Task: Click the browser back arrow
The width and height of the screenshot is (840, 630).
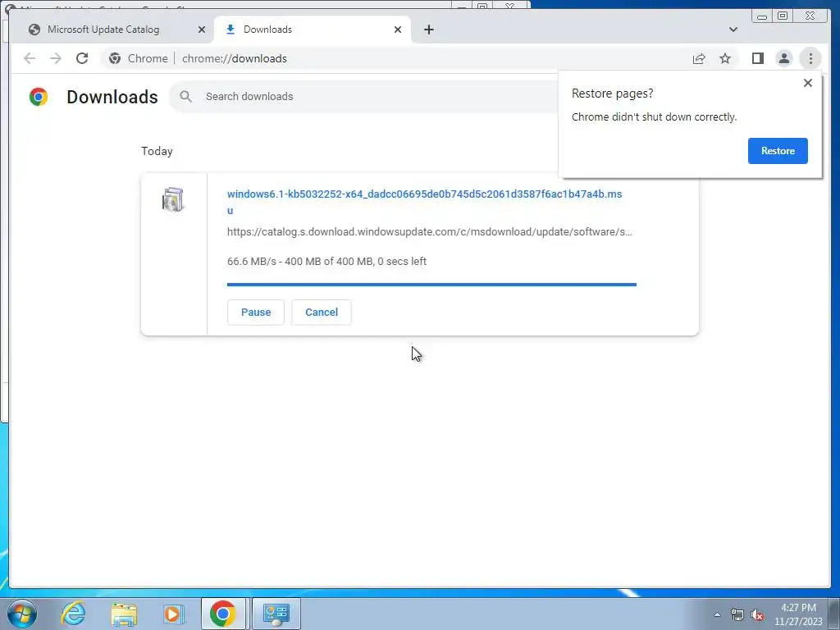Action: pos(30,58)
